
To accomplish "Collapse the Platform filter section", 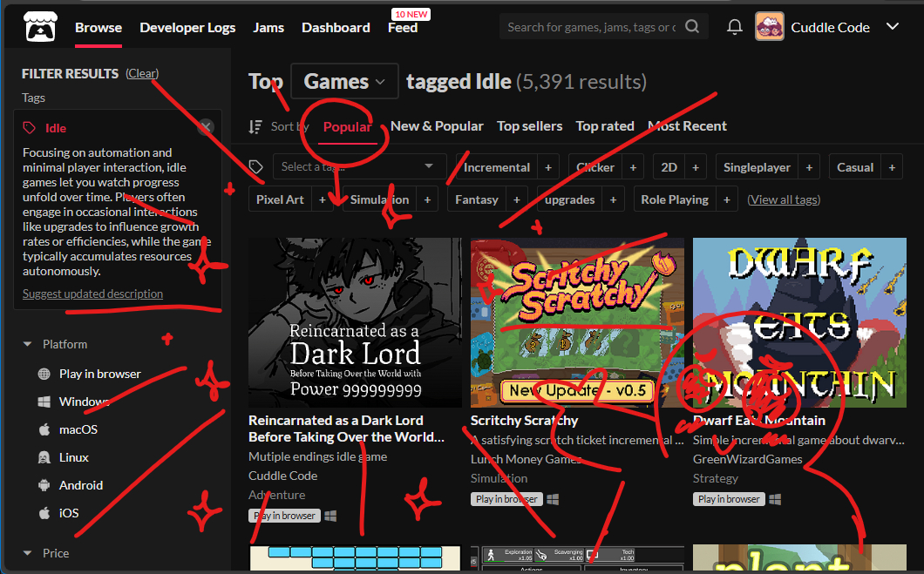I will pos(28,344).
